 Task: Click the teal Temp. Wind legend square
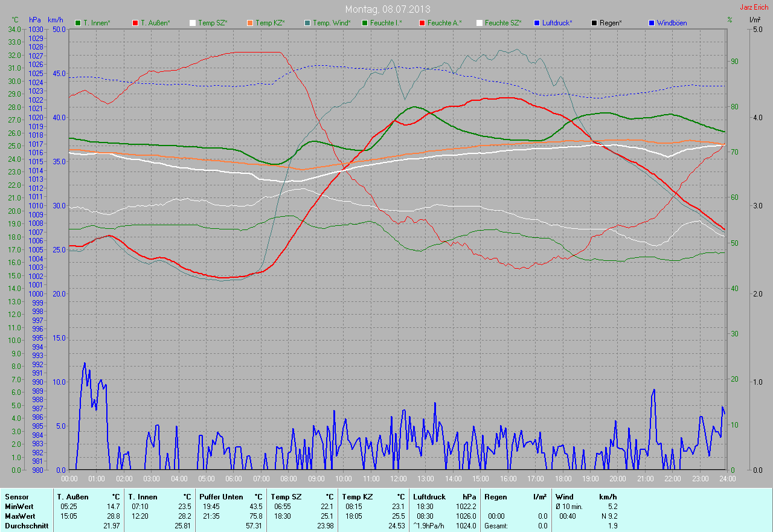click(x=307, y=23)
